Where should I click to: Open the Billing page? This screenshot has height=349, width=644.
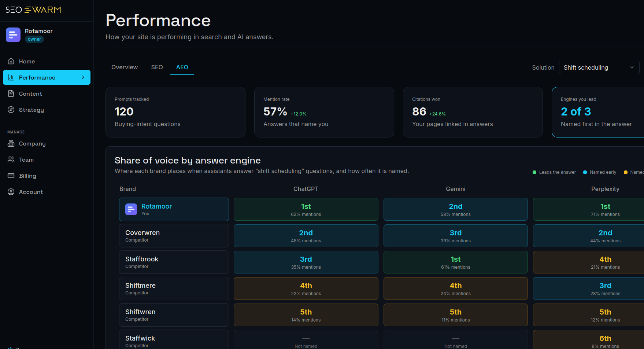click(47, 176)
